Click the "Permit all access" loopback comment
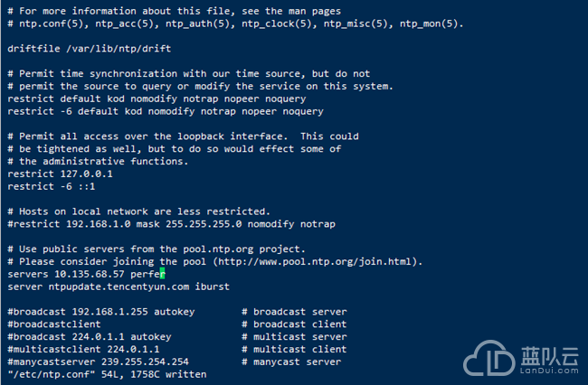Image resolution: width=588 pixels, height=385 pixels. (183, 136)
